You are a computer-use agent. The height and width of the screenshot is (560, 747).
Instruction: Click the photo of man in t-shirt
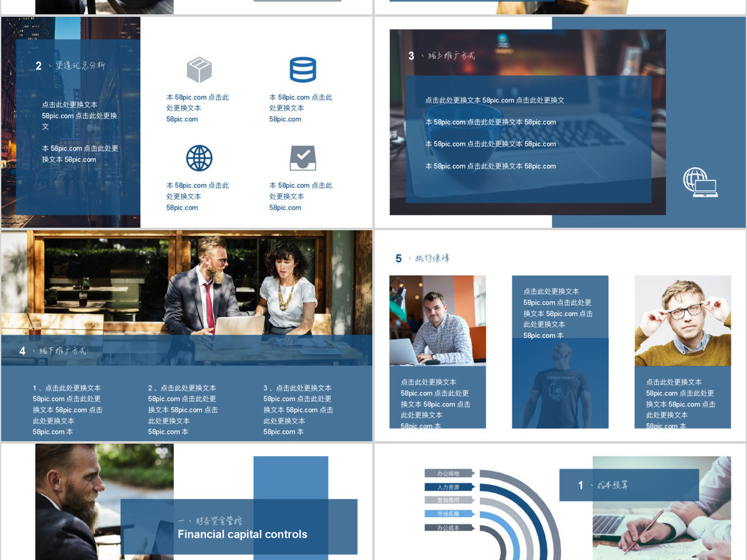coord(560,383)
